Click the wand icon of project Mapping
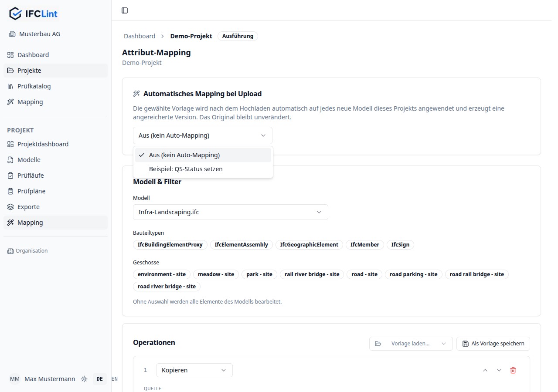The width and height of the screenshot is (558, 392). 10,223
